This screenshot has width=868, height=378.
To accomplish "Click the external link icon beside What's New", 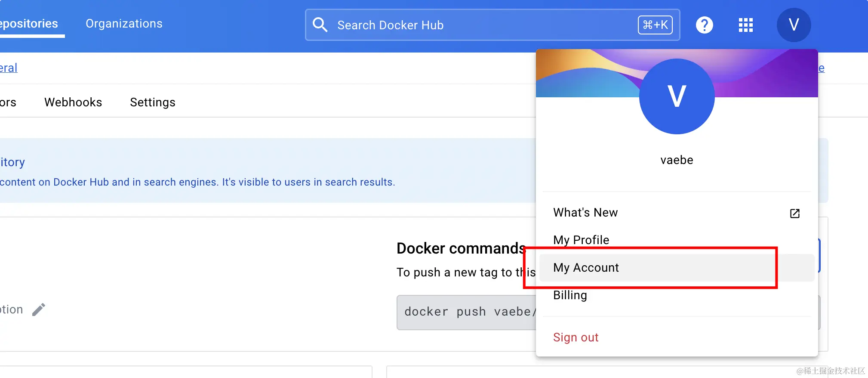I will [x=795, y=213].
